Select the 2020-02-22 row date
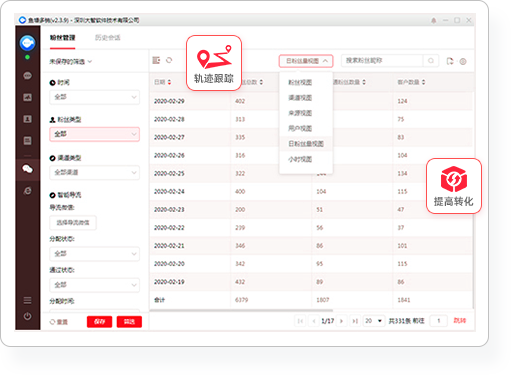The image size is (511, 375). pos(169,228)
